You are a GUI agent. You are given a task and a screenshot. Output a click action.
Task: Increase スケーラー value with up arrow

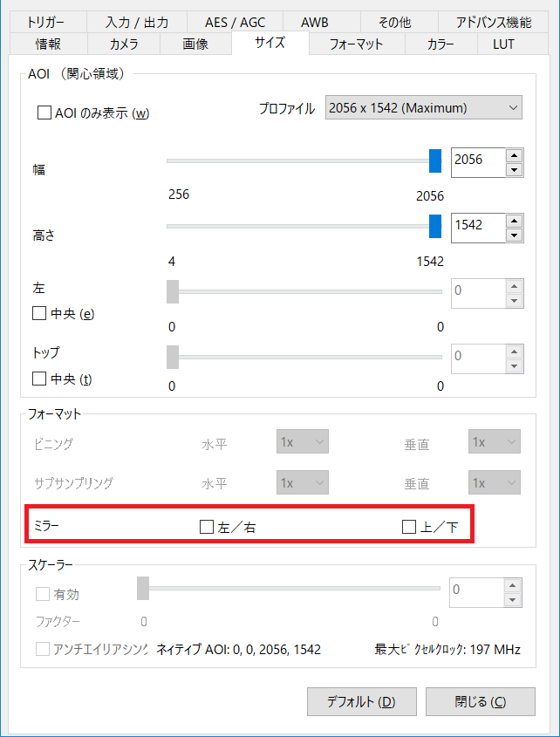coord(513,585)
